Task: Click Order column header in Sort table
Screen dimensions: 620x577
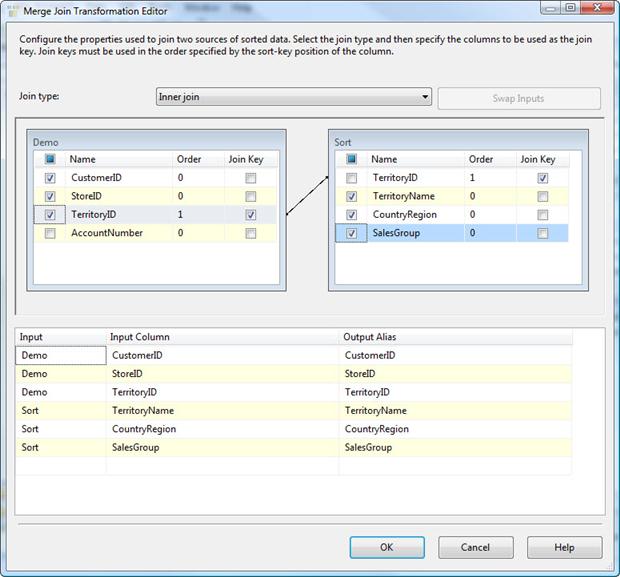Action: pyautogui.click(x=490, y=159)
